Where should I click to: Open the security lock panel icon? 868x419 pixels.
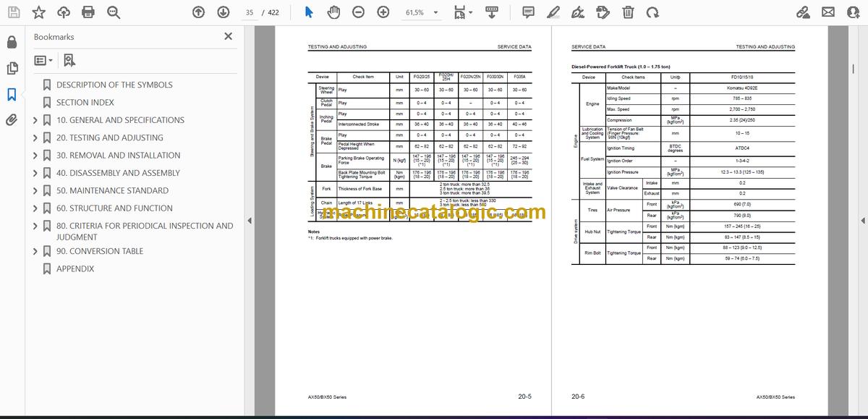click(x=12, y=43)
